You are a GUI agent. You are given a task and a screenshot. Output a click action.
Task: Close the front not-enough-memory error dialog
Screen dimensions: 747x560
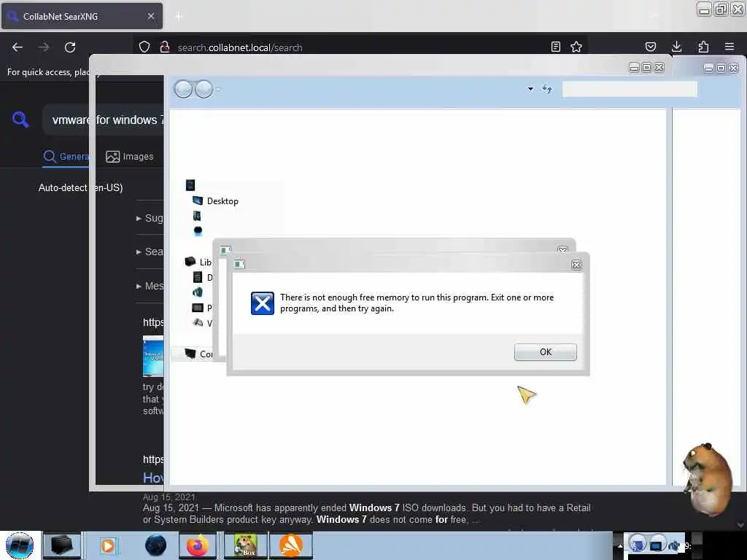(x=576, y=265)
